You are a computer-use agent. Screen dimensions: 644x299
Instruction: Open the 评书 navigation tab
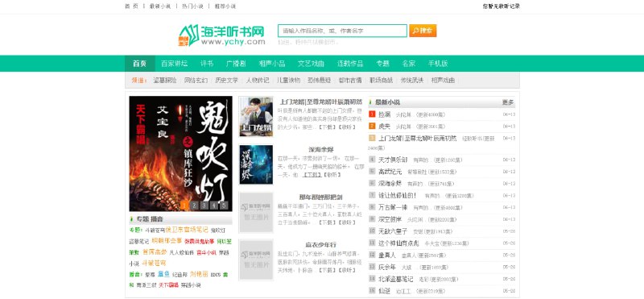pyautogui.click(x=207, y=64)
